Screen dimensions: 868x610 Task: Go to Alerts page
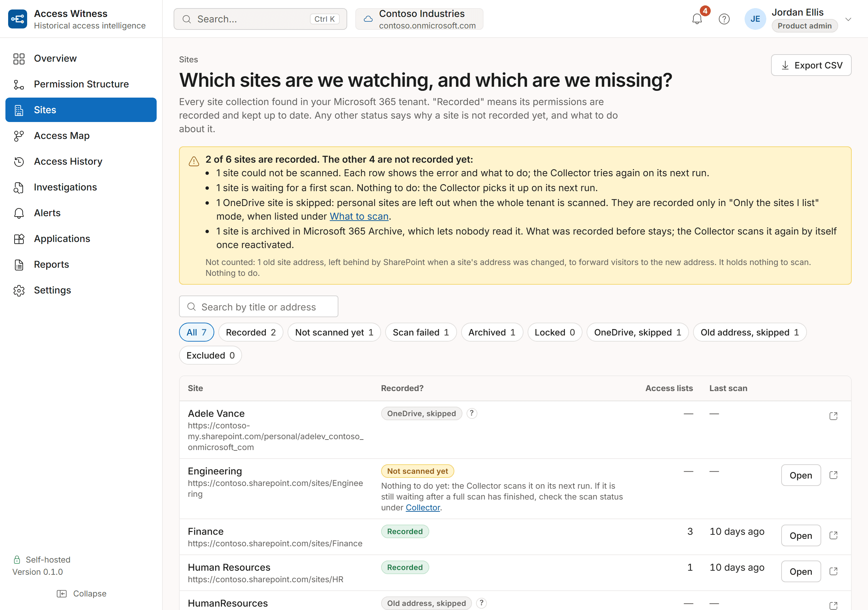pyautogui.click(x=81, y=212)
